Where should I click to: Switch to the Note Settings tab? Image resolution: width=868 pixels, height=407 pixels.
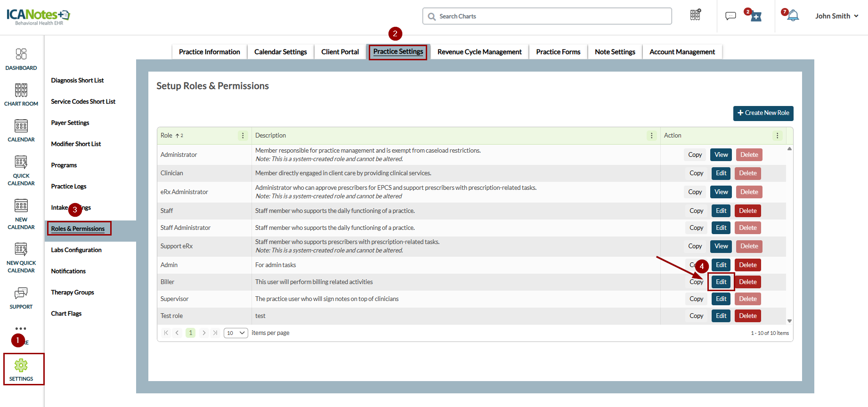coord(615,52)
